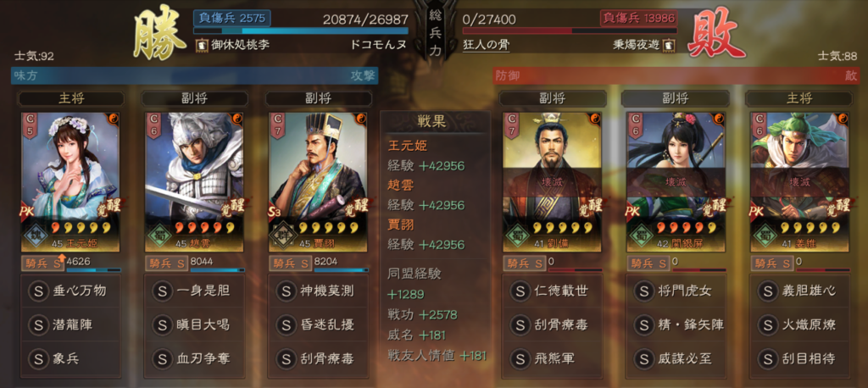Select the 狂人の骨 player name link
The height and width of the screenshot is (388, 868).
tap(486, 46)
